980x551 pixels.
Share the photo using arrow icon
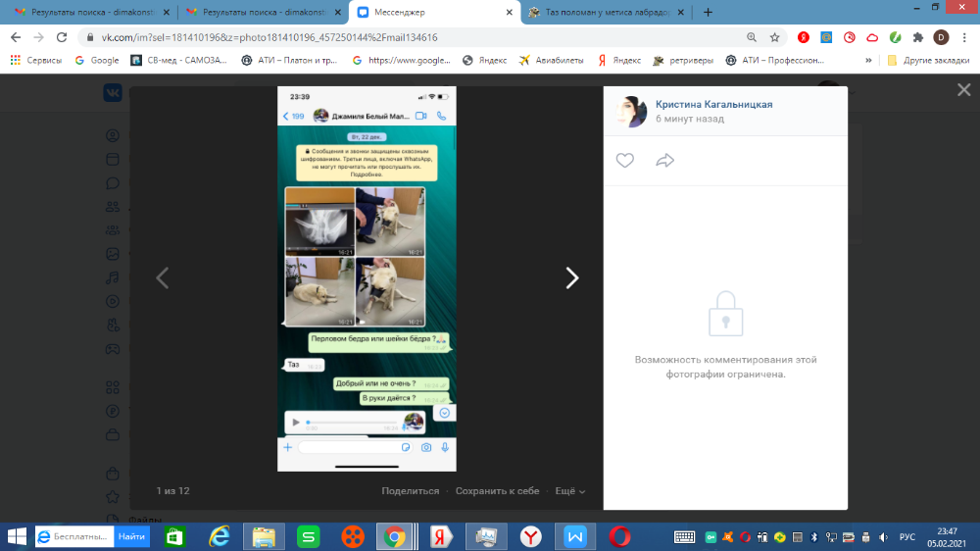click(x=665, y=160)
